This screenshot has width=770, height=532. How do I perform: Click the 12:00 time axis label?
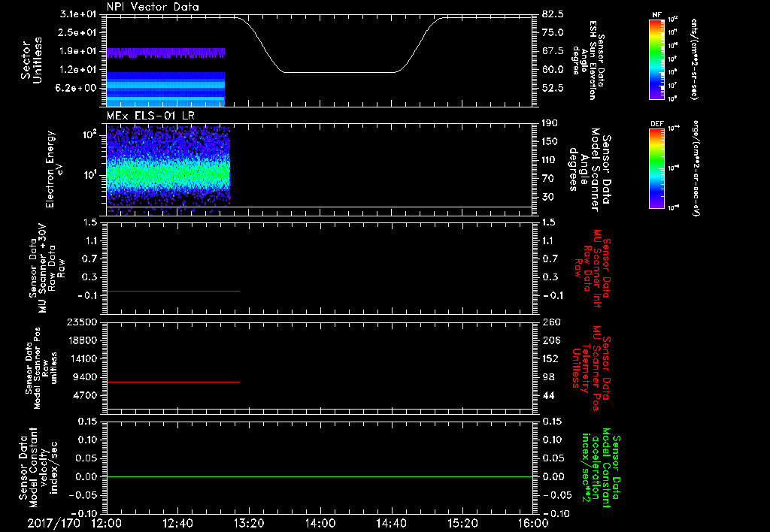point(107,523)
